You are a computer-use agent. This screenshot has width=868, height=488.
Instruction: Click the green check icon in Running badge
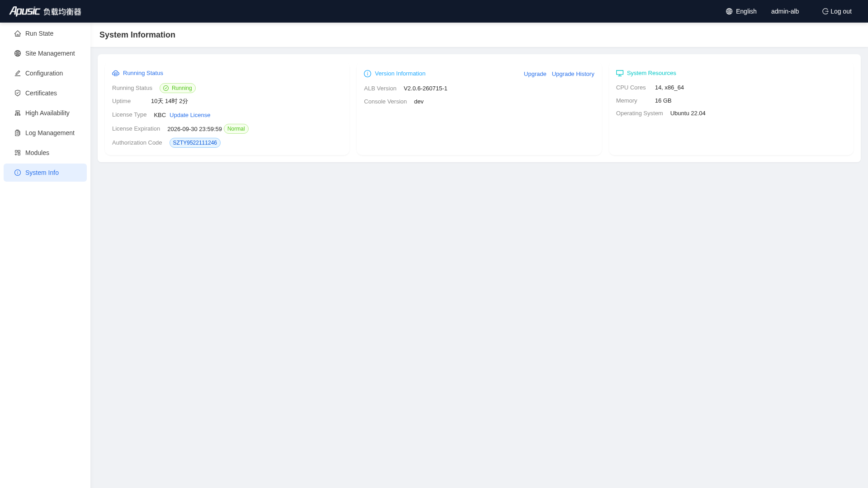point(166,88)
